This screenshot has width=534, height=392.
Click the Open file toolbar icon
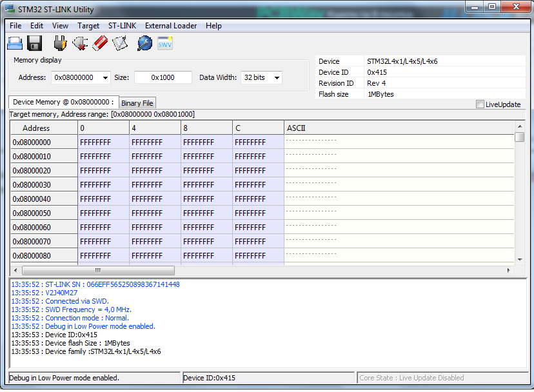tap(15, 44)
